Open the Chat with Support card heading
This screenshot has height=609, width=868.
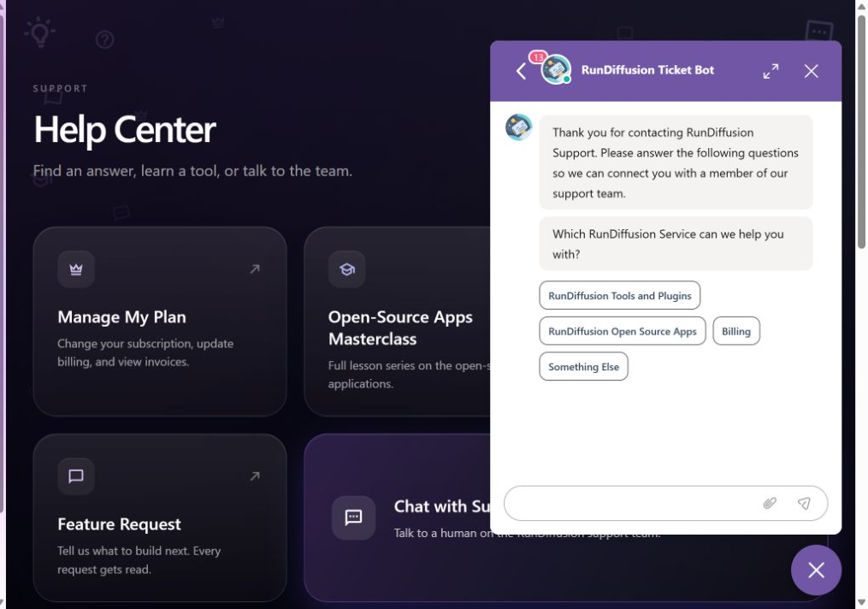(x=442, y=506)
